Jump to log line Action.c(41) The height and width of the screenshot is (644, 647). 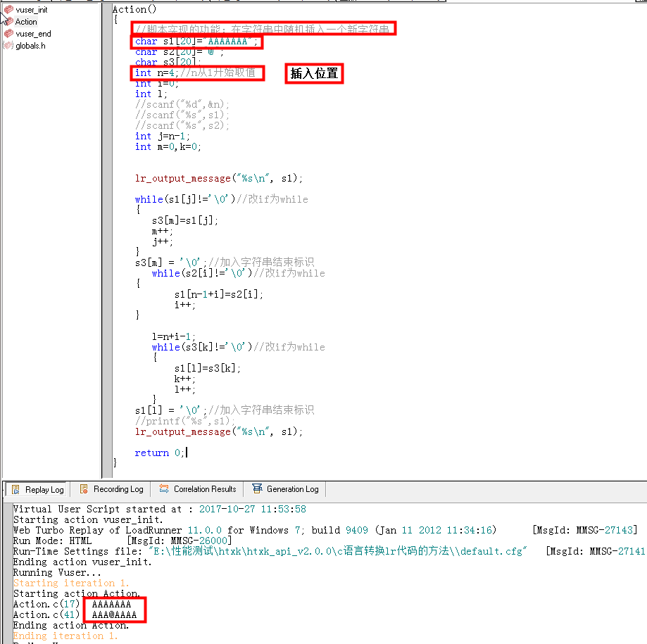(75, 614)
